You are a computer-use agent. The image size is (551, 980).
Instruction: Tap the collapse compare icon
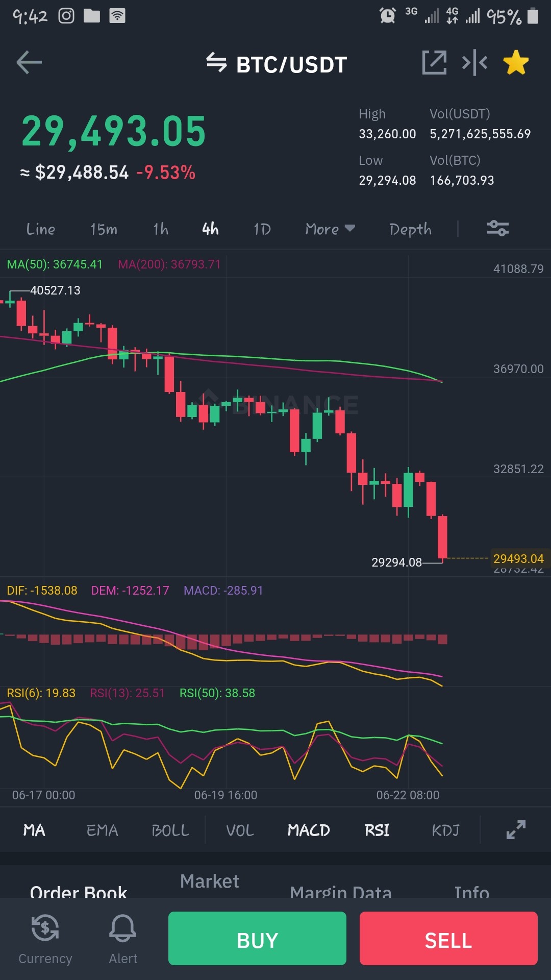474,63
